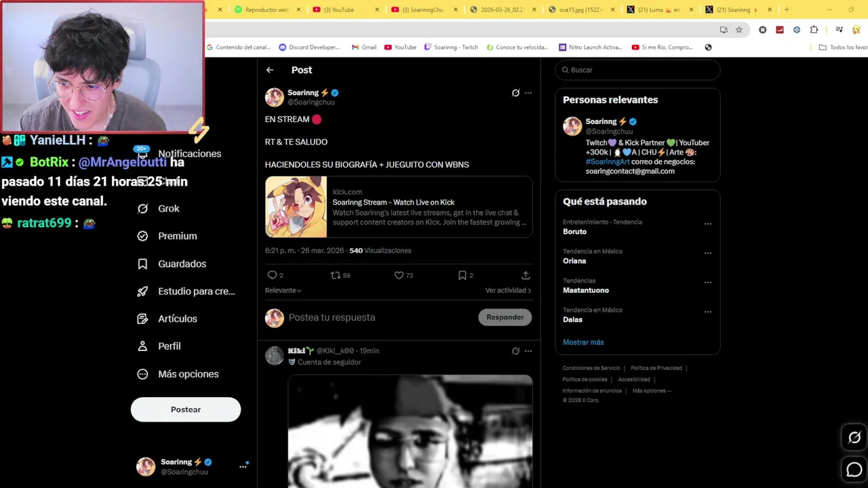Open more options on Soarinng's post

[528, 93]
